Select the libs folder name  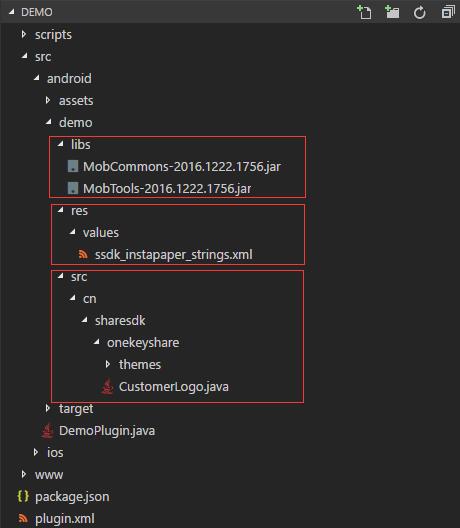80,144
